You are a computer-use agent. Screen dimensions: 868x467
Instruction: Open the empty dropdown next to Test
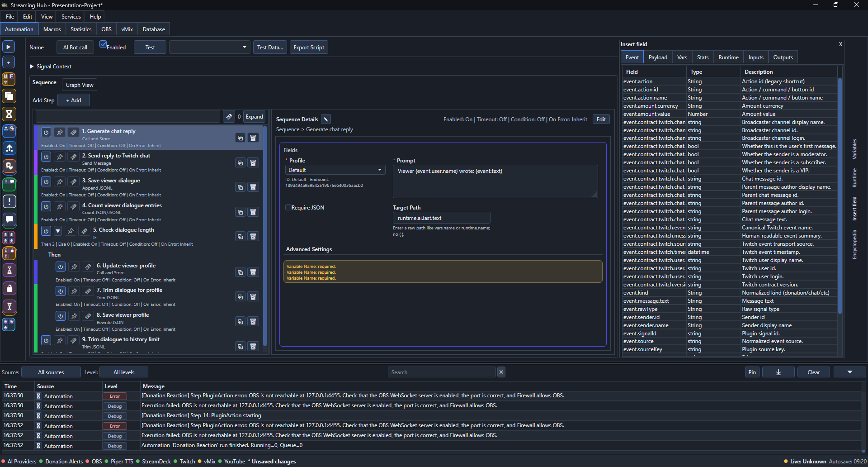tap(210, 47)
